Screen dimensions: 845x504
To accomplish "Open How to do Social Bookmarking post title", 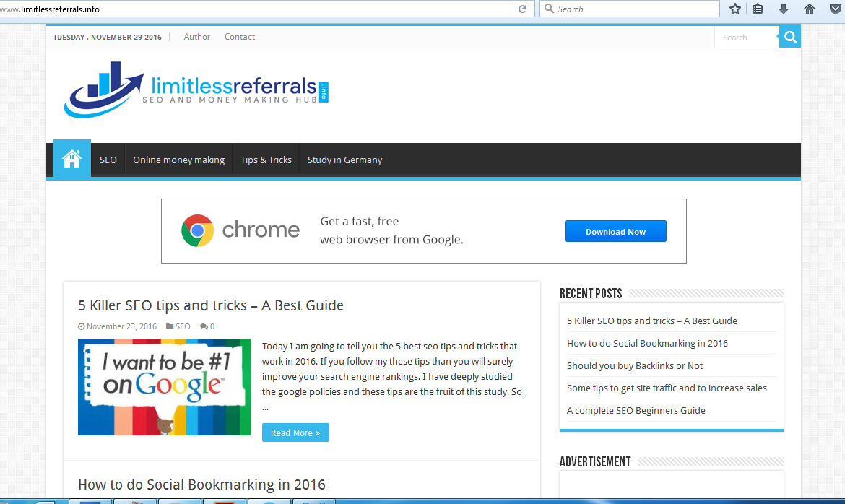I will click(201, 484).
